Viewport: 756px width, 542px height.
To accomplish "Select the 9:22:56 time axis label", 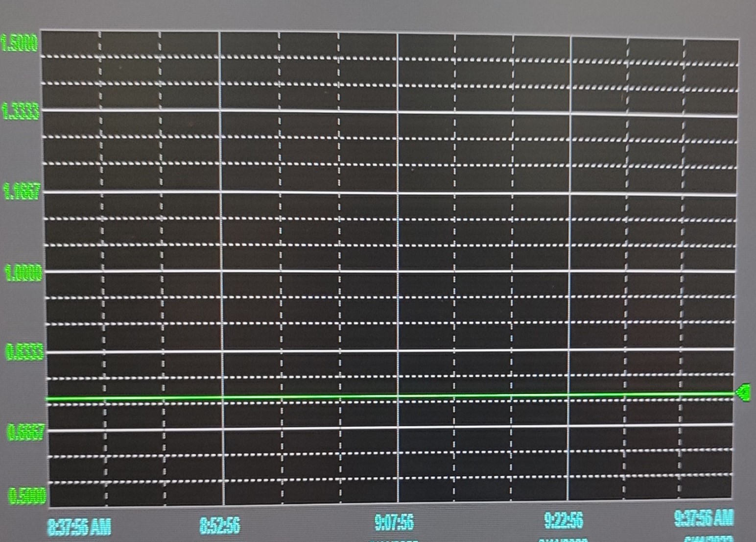I will pyautogui.click(x=564, y=520).
